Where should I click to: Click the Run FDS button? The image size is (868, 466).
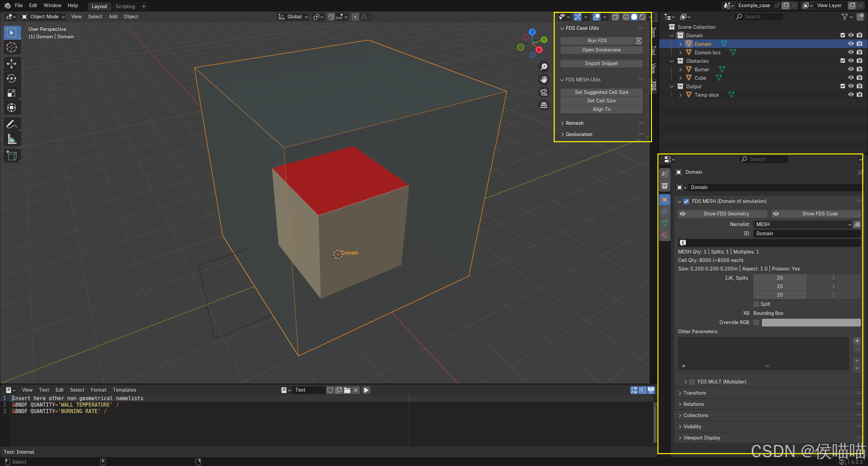pos(597,41)
